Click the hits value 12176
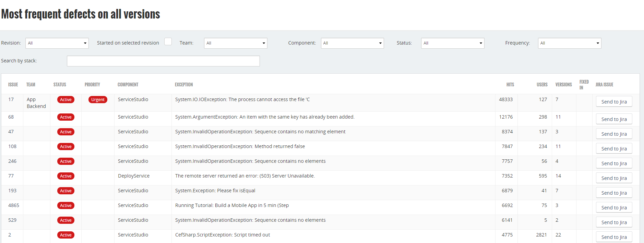Image resolution: width=644 pixels, height=243 pixels. click(x=506, y=117)
